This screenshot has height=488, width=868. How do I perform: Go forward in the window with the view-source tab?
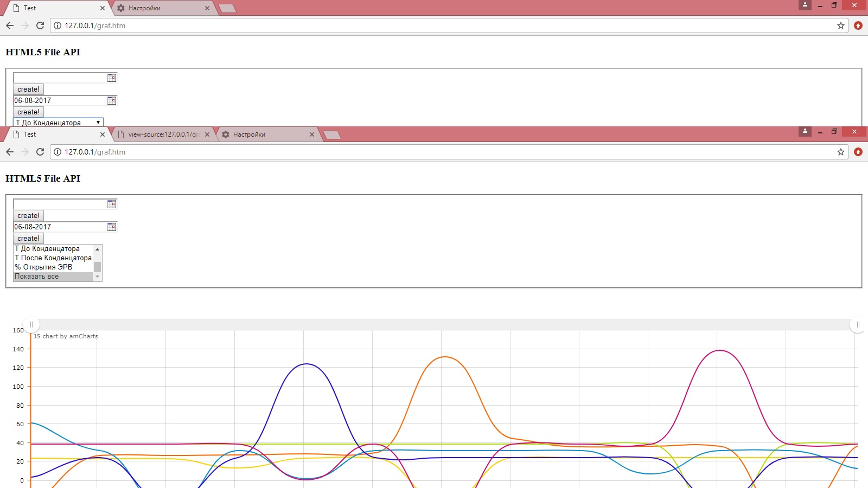pos(25,152)
